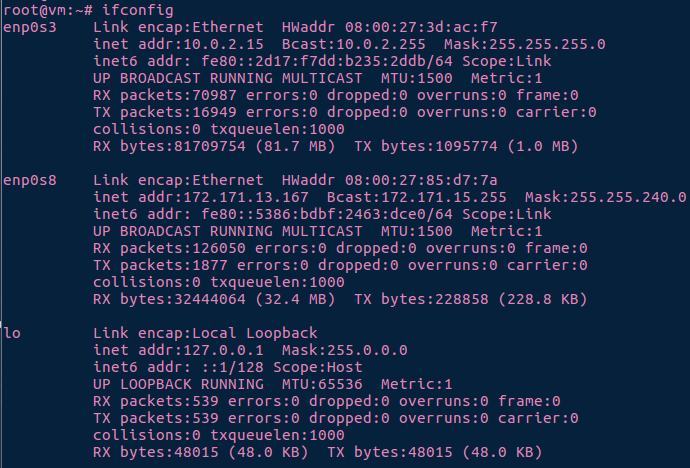
Task: Click MAC address 08:00:27:85:d7:7a
Action: [x=421, y=180]
